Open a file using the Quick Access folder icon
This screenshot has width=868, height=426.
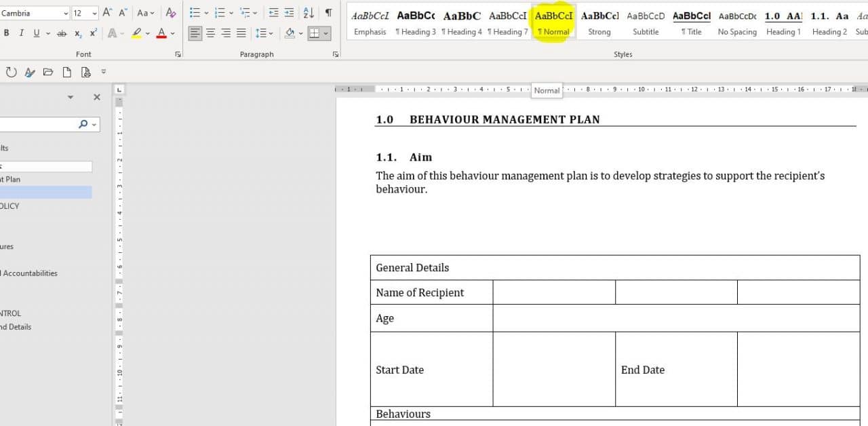point(47,72)
